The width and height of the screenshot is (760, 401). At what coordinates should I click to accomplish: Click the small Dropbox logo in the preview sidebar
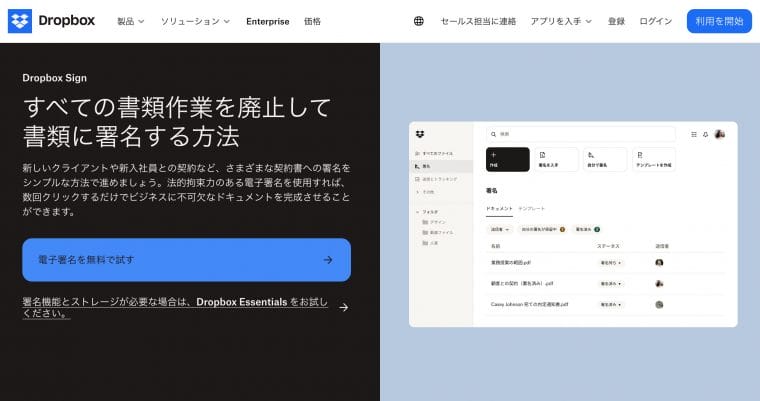[421, 134]
